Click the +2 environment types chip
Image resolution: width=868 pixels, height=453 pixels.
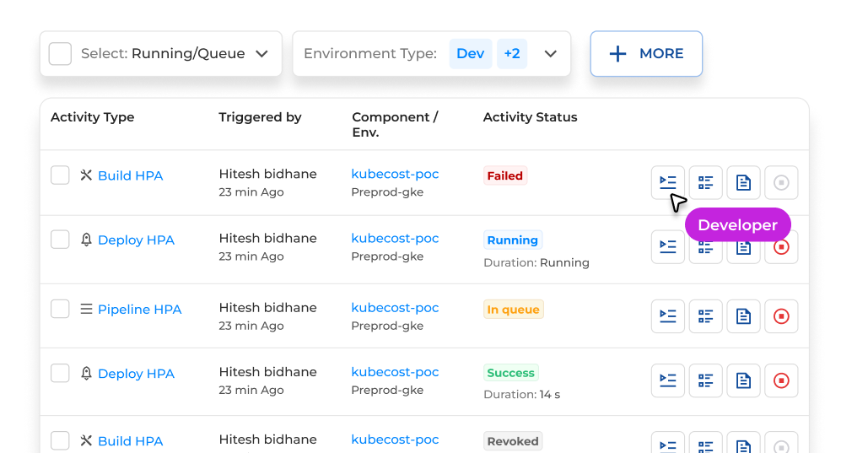click(512, 54)
